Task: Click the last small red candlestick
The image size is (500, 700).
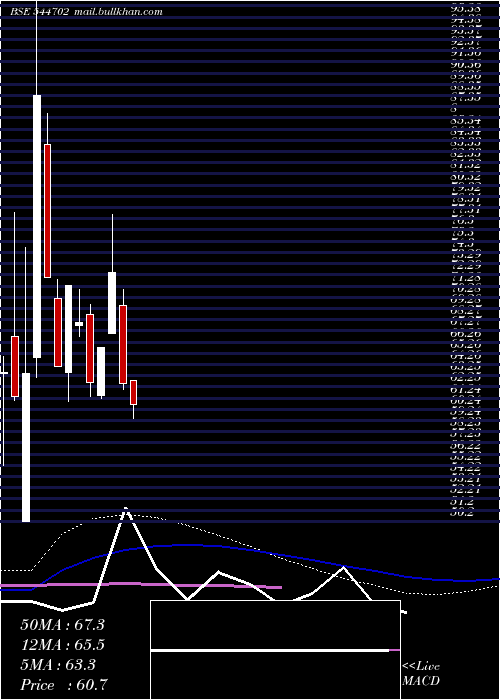Action: 133,392
